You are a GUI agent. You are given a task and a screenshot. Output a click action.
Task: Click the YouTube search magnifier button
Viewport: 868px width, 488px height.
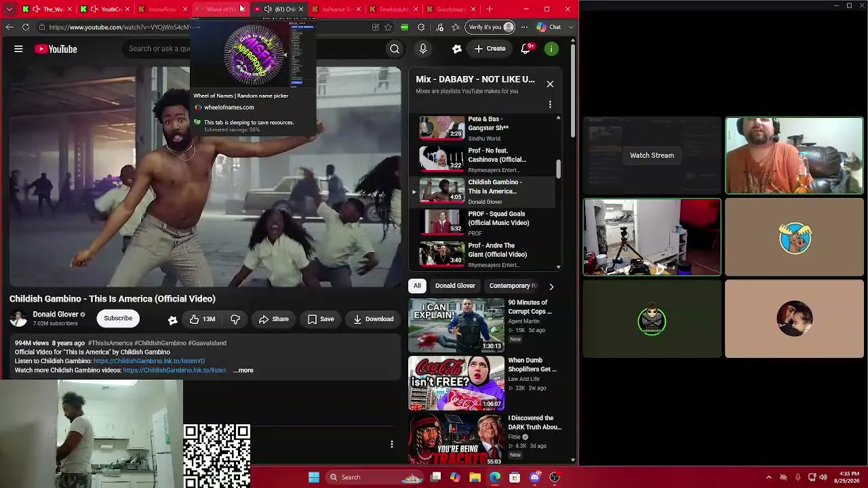click(394, 49)
